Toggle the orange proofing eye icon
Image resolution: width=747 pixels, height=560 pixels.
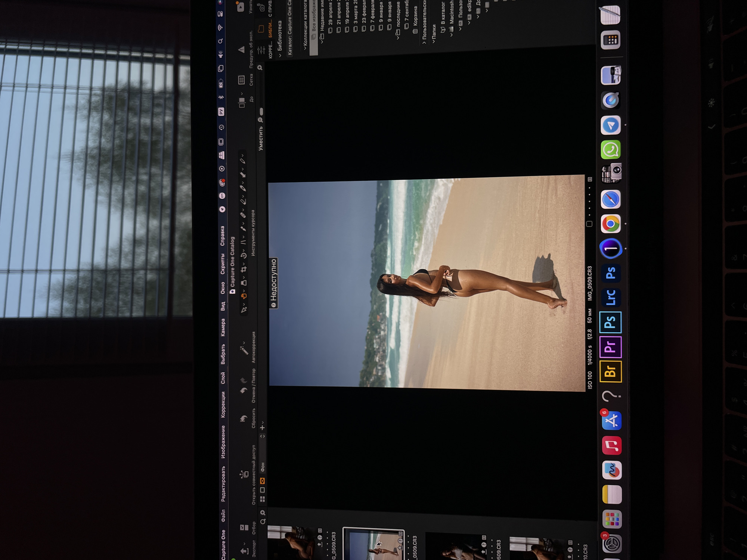tap(263, 480)
